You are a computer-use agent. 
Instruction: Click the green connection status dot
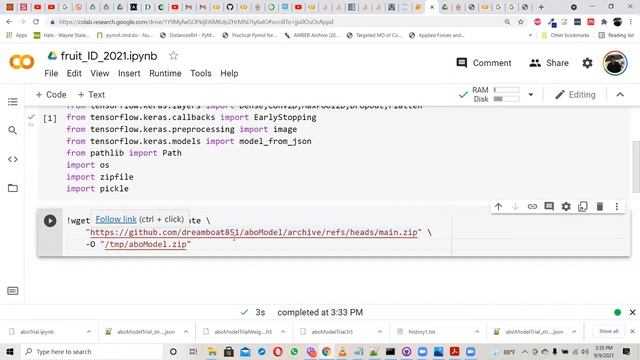pyautogui.click(x=618, y=312)
